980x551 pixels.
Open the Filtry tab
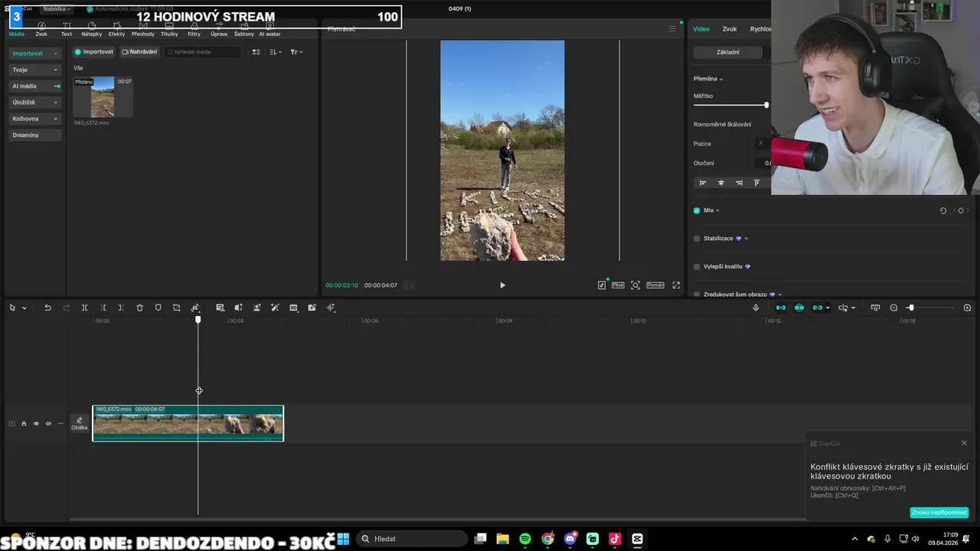click(x=194, y=30)
